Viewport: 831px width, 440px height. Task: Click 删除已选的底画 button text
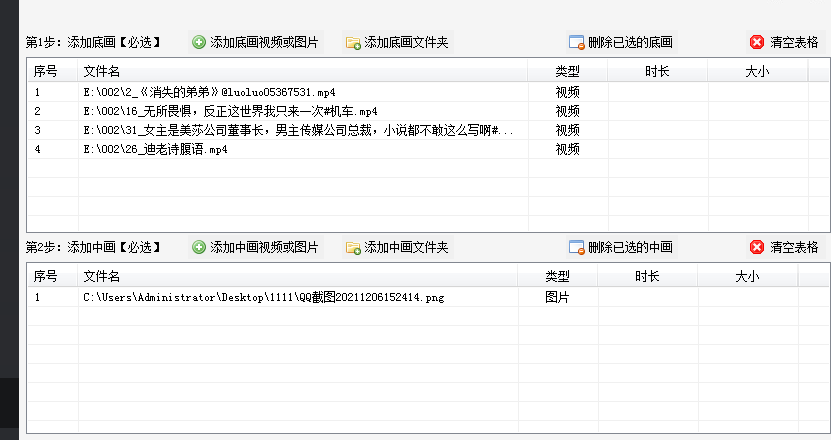pyautogui.click(x=630, y=42)
